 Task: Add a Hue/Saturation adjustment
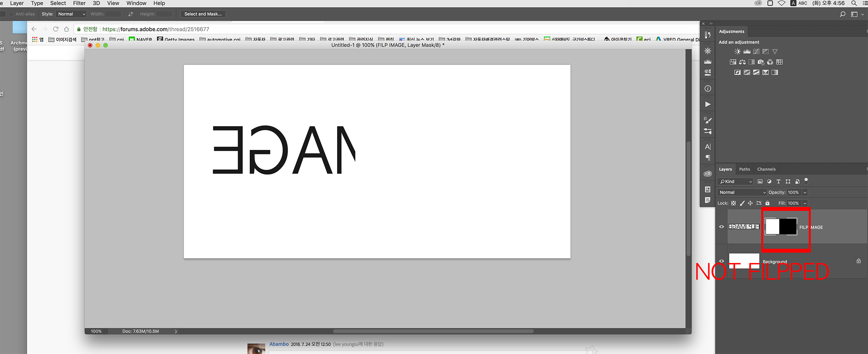click(733, 62)
